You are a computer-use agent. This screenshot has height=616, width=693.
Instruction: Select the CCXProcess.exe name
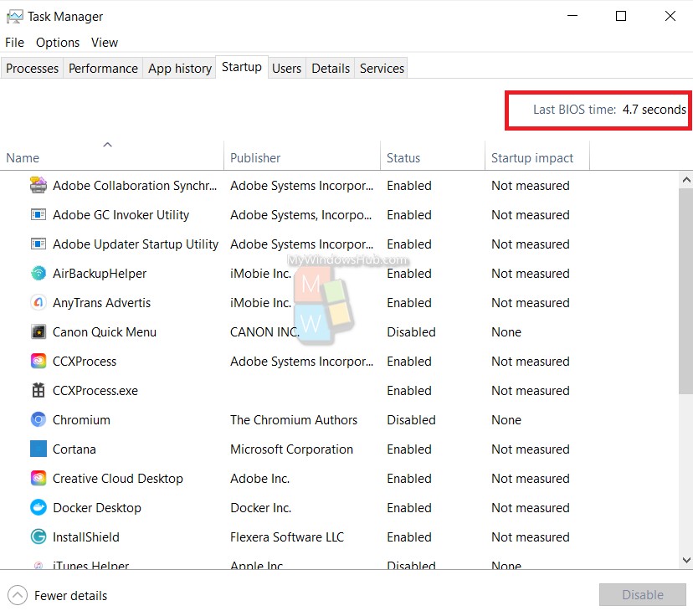(95, 391)
